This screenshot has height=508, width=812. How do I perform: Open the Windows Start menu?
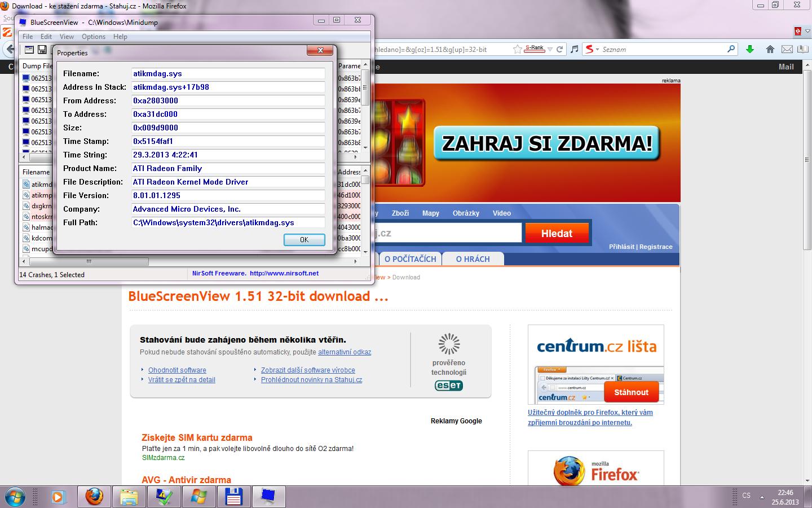[x=14, y=497]
